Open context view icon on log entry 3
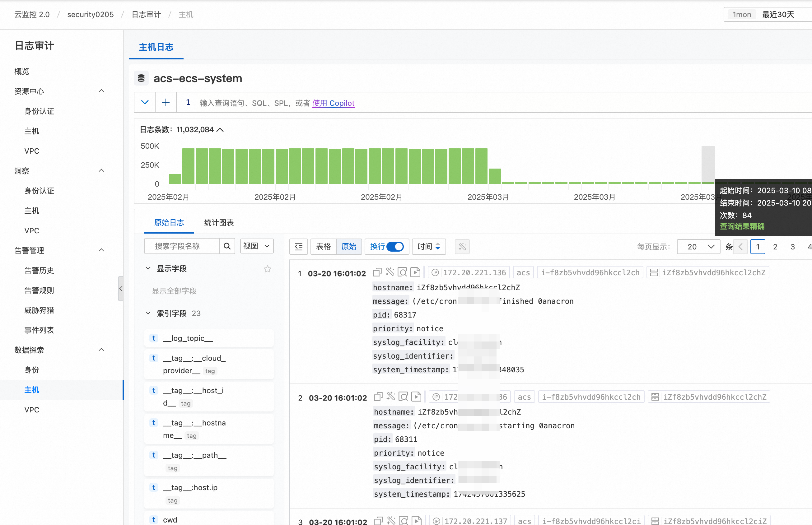This screenshot has width=812, height=525. click(x=404, y=521)
